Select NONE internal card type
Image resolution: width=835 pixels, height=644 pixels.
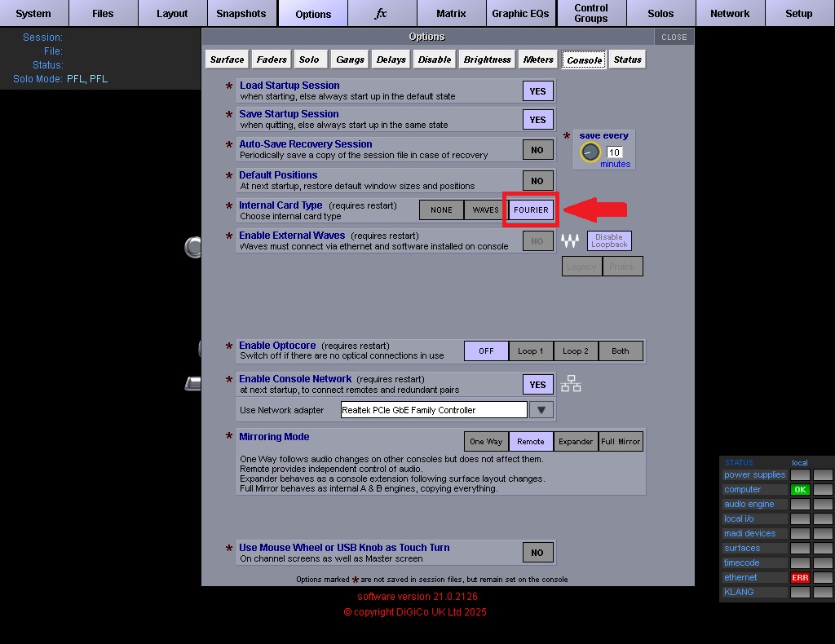pyautogui.click(x=441, y=210)
